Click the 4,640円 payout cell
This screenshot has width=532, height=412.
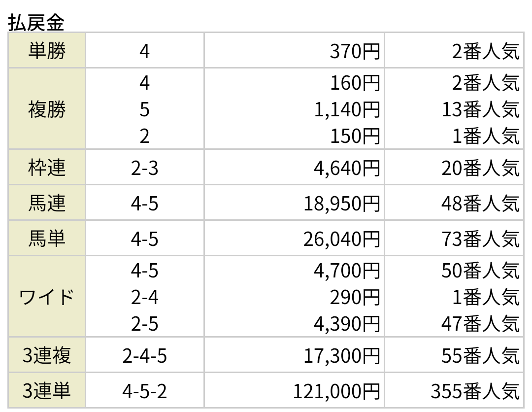click(x=294, y=168)
